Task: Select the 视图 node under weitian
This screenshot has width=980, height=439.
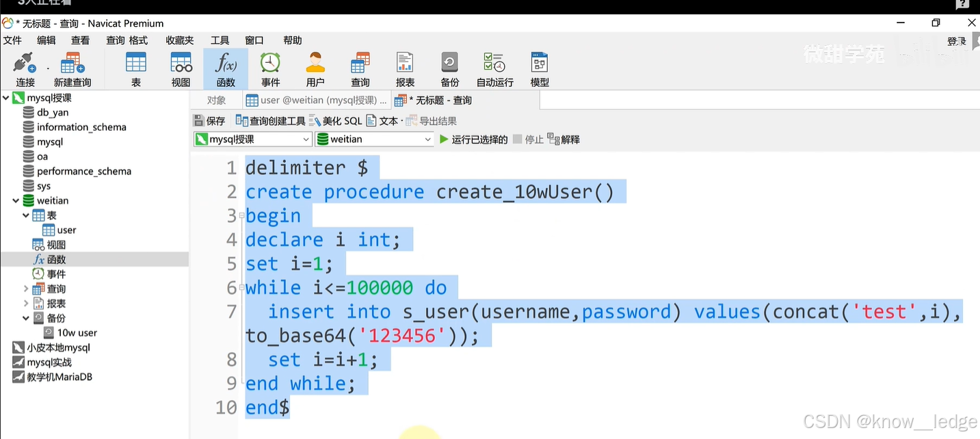Action: click(56, 245)
